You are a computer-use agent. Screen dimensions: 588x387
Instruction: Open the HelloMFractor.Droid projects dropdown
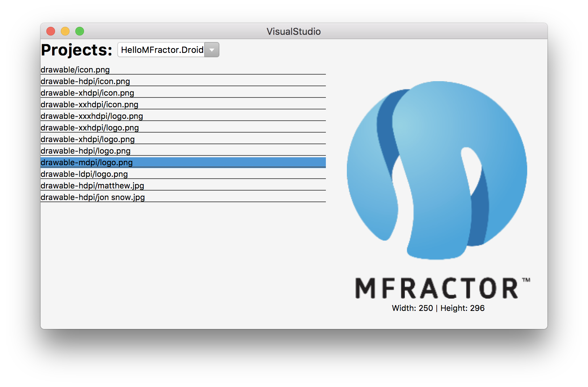(168, 50)
